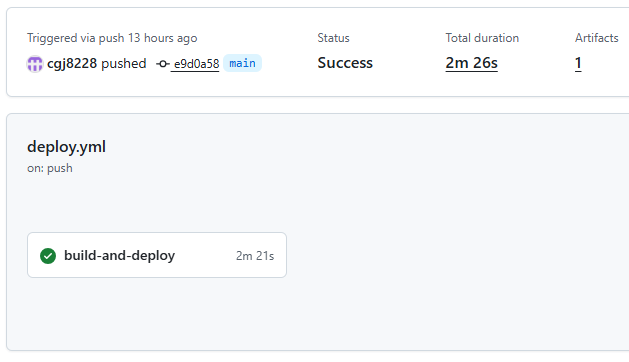Open the build-and-deploy job card
629x362 pixels.
click(157, 255)
